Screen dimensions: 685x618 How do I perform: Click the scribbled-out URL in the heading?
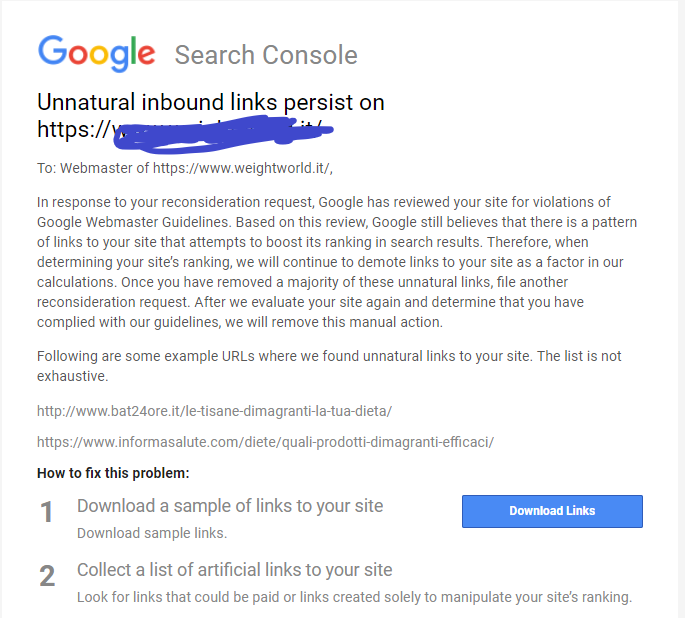(220, 129)
